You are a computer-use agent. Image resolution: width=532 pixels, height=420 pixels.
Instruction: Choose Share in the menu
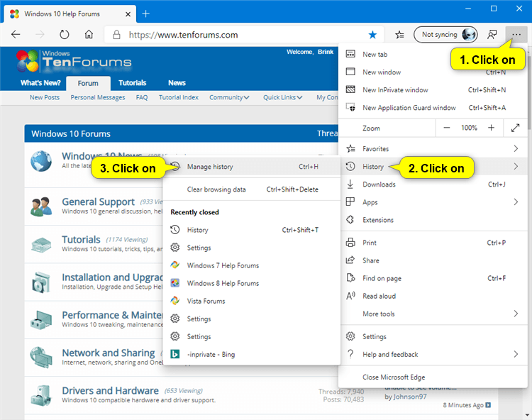(433, 260)
